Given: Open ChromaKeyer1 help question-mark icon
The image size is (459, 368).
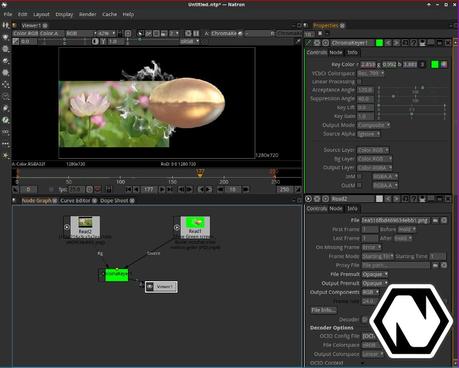Looking at the screenshot, I should [x=414, y=43].
